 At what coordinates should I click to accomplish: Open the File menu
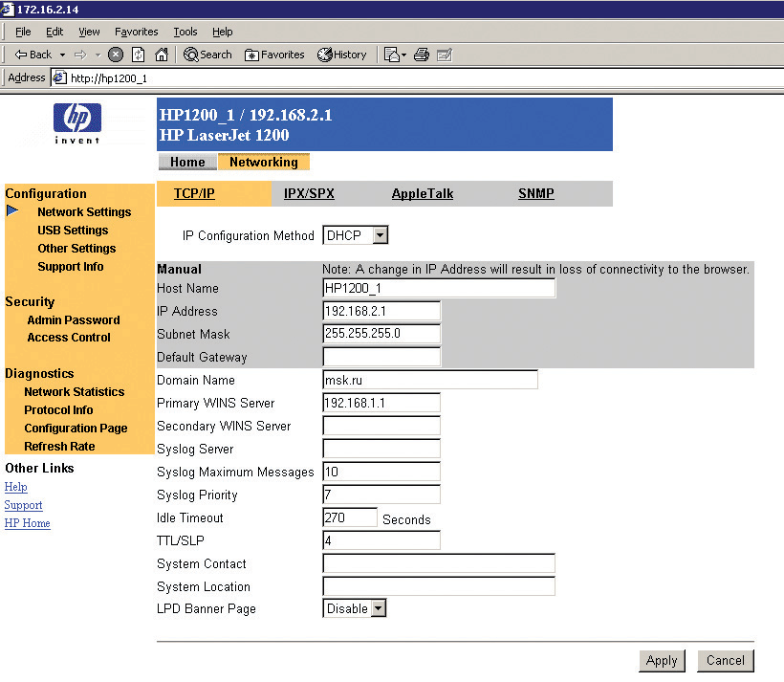(x=23, y=32)
